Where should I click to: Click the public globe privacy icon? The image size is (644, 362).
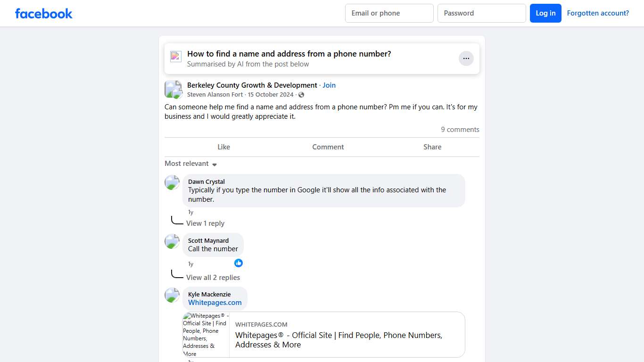[x=301, y=95]
